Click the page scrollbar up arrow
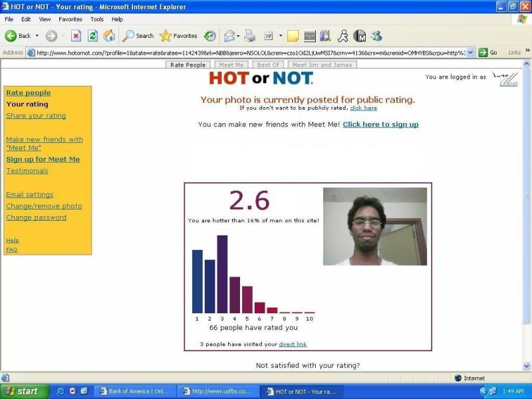 [527, 63]
